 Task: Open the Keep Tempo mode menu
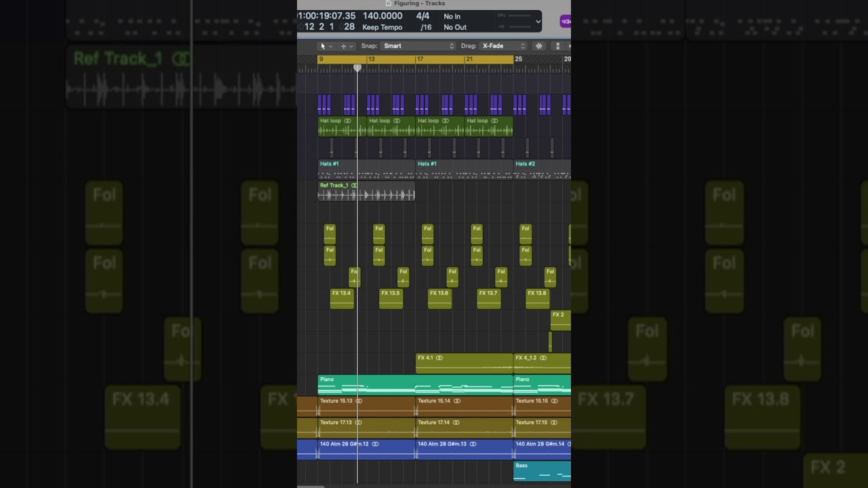382,27
